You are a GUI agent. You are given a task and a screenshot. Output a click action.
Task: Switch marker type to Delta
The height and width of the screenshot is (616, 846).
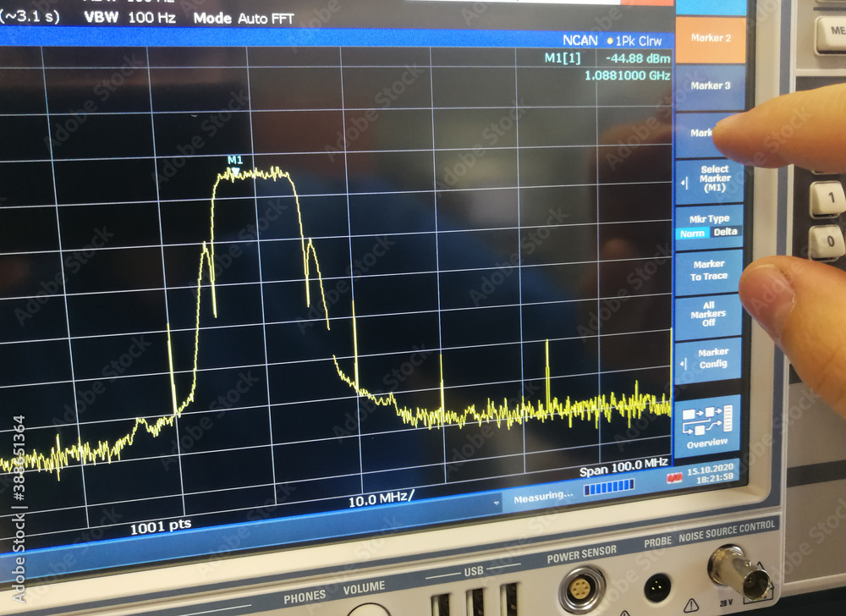point(725,232)
